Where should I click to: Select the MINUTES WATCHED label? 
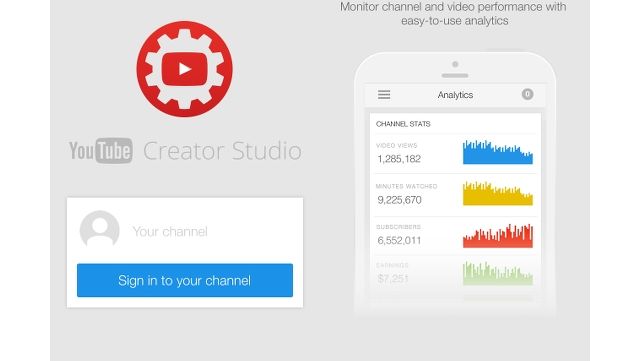click(406, 186)
